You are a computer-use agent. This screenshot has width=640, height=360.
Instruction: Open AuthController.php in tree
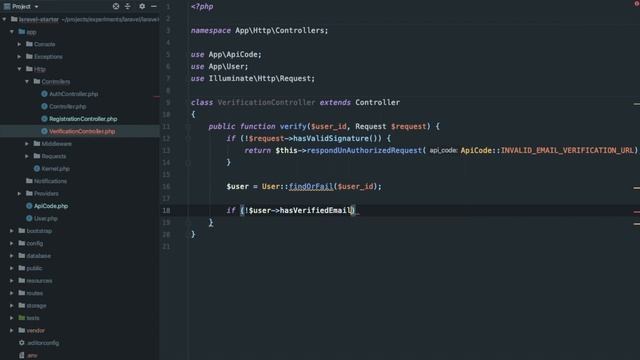coord(73,94)
